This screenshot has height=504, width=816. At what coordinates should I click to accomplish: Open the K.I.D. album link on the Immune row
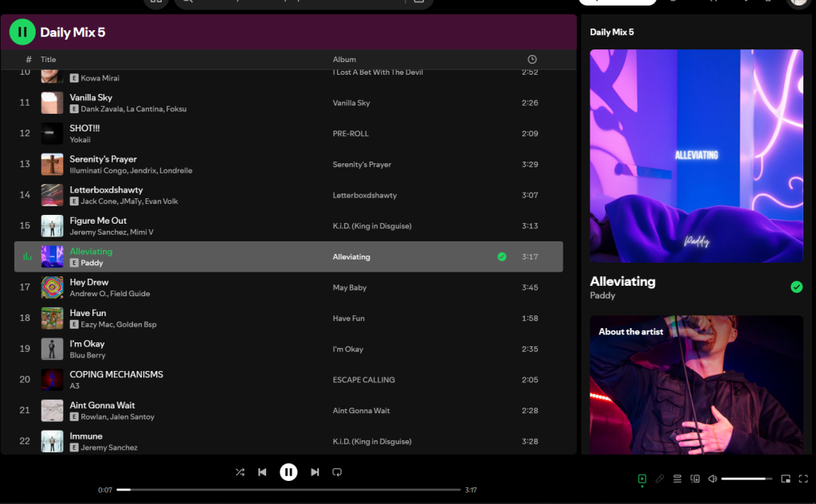pyautogui.click(x=372, y=442)
